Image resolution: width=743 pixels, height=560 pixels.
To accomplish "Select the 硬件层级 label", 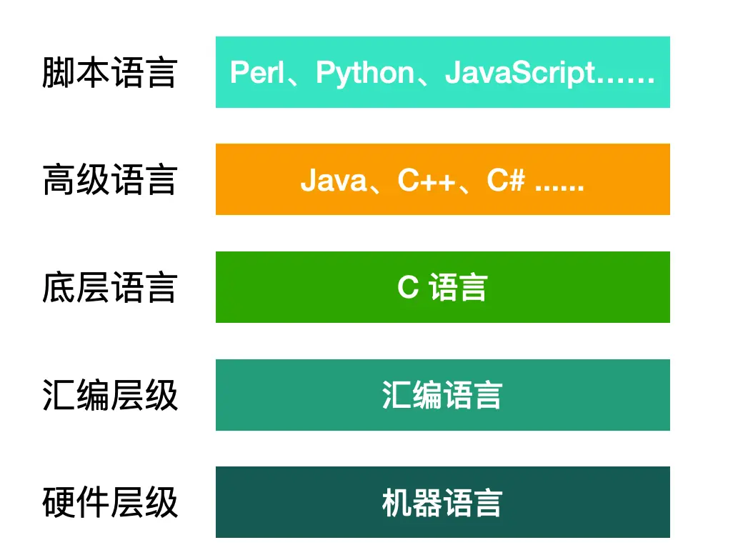I will (109, 502).
